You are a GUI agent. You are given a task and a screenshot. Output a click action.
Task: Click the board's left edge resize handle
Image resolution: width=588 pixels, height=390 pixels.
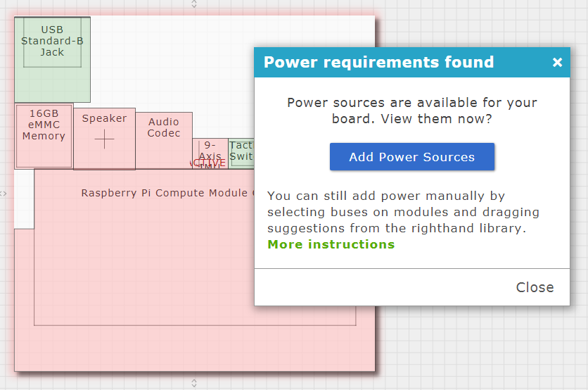[4, 193]
